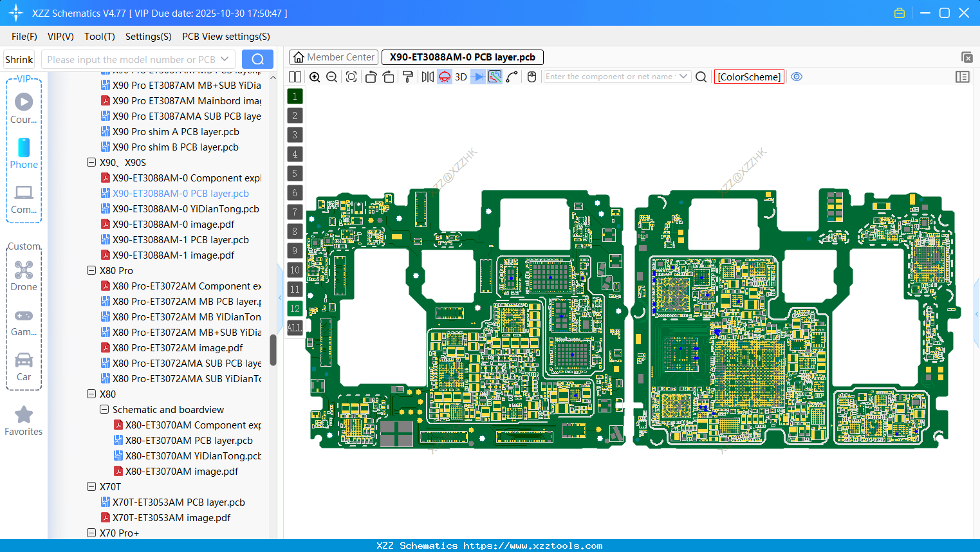Collapse the X80 Pro tree node
The width and height of the screenshot is (980, 552).
(91, 270)
